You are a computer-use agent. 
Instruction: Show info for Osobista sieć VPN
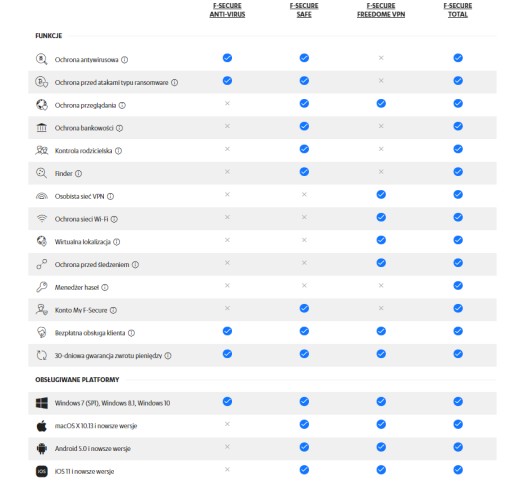coord(110,196)
